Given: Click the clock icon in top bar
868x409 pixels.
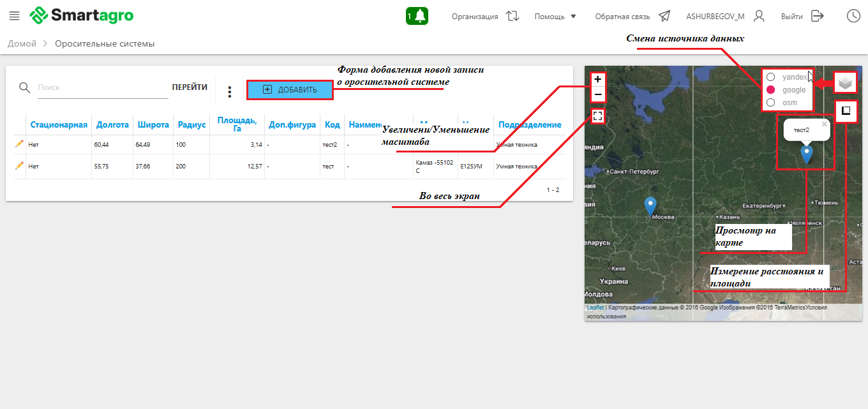Looking at the screenshot, I should click(853, 16).
